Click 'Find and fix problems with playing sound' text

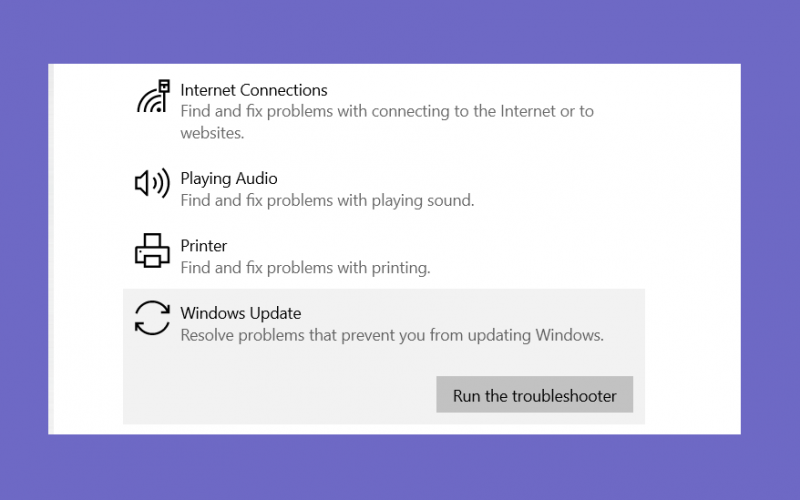[x=327, y=201]
